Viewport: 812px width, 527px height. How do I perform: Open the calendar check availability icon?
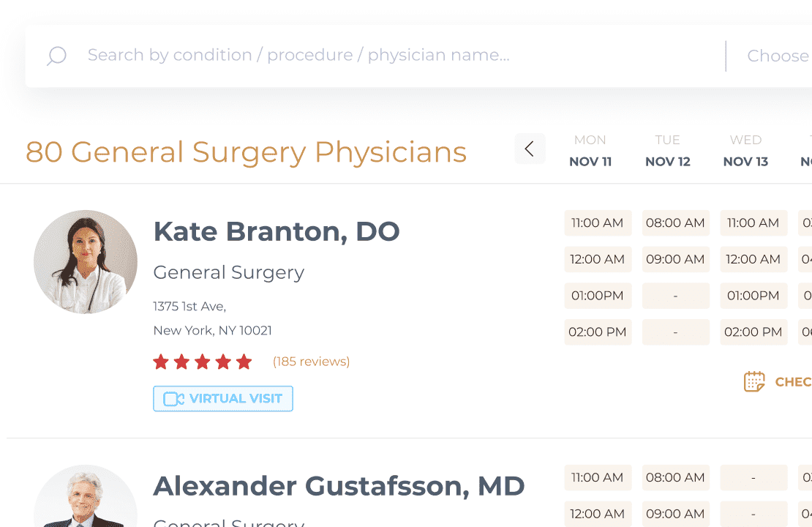click(754, 381)
